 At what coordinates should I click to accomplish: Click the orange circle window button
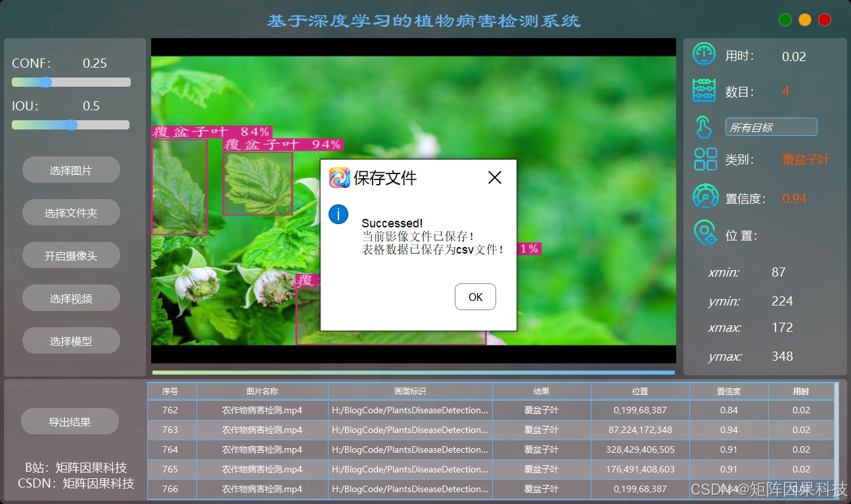pyautogui.click(x=805, y=20)
